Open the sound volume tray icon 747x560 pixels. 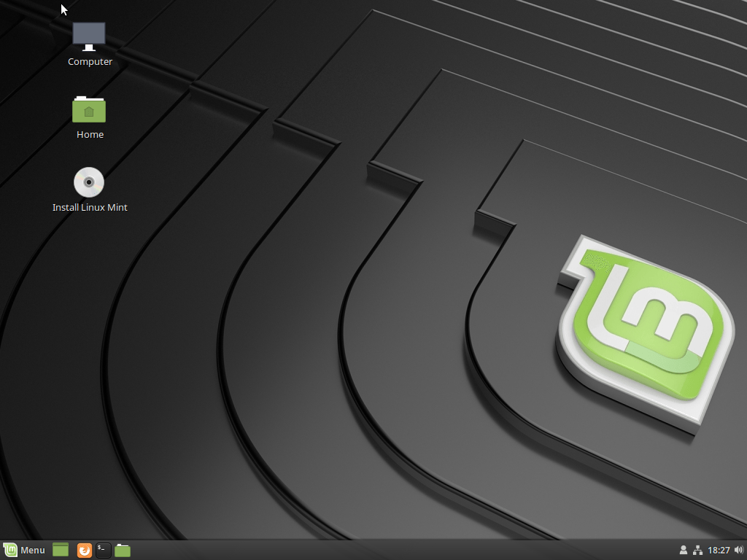[x=738, y=550]
